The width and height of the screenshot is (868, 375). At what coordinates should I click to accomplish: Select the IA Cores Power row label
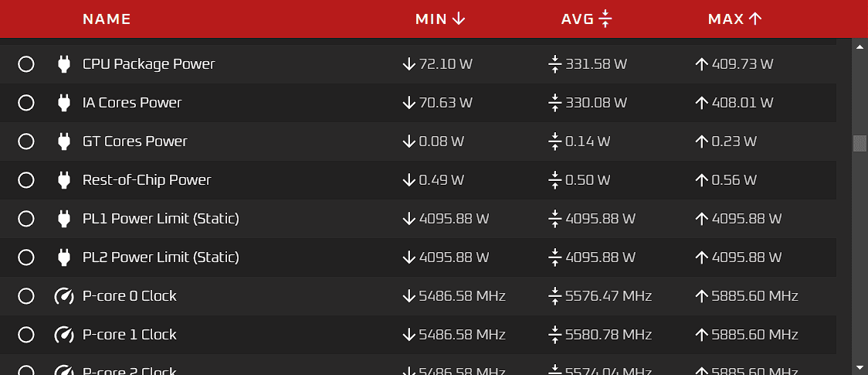coord(132,103)
